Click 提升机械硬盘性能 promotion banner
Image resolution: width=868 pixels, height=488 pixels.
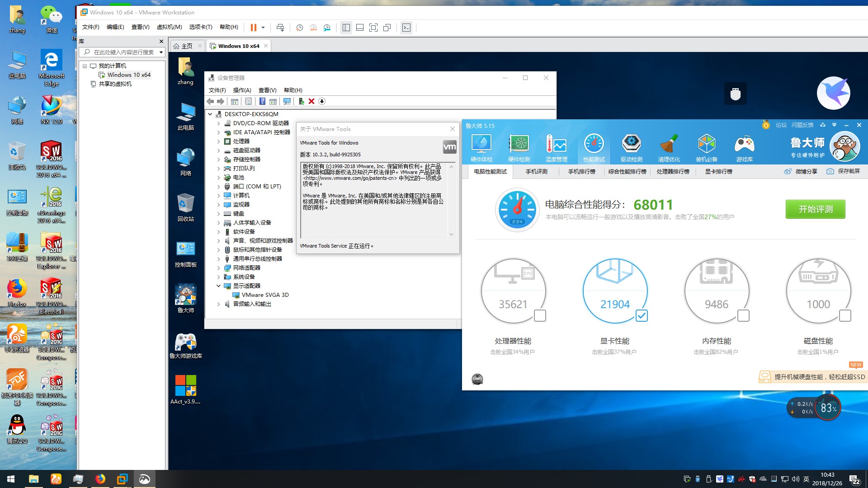(x=812, y=377)
